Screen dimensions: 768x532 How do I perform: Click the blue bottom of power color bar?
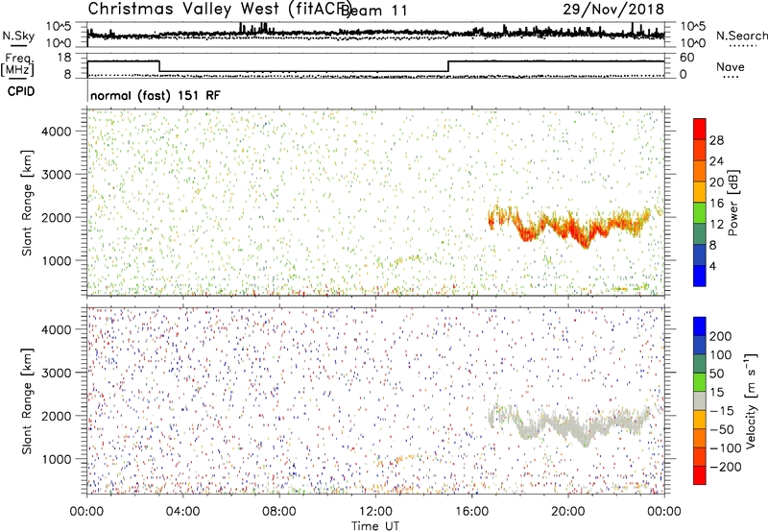point(700,276)
